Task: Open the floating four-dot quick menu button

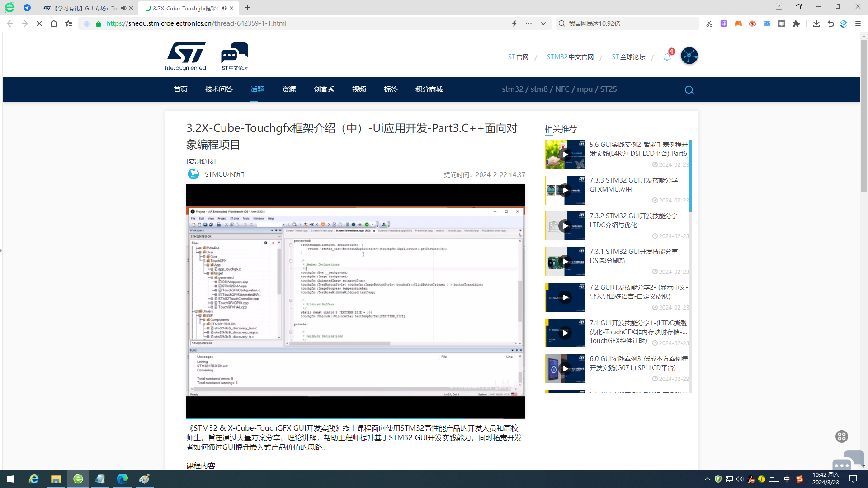Action: (x=841, y=436)
